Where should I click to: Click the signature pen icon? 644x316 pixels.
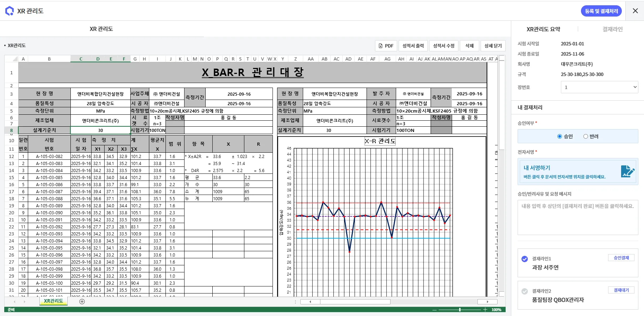627,171
